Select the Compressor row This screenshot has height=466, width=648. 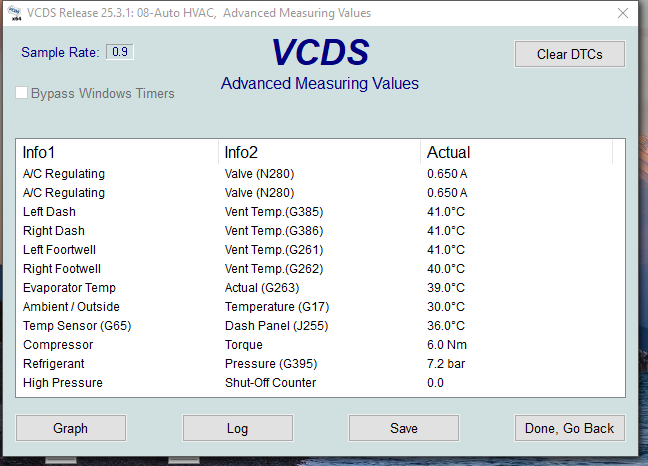click(320, 345)
